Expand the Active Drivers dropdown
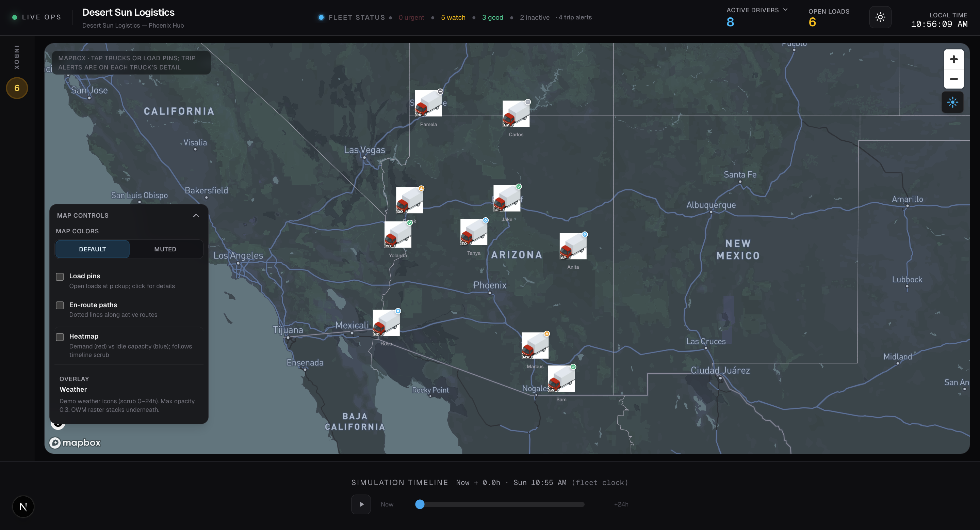The height and width of the screenshot is (530, 980). [x=785, y=10]
